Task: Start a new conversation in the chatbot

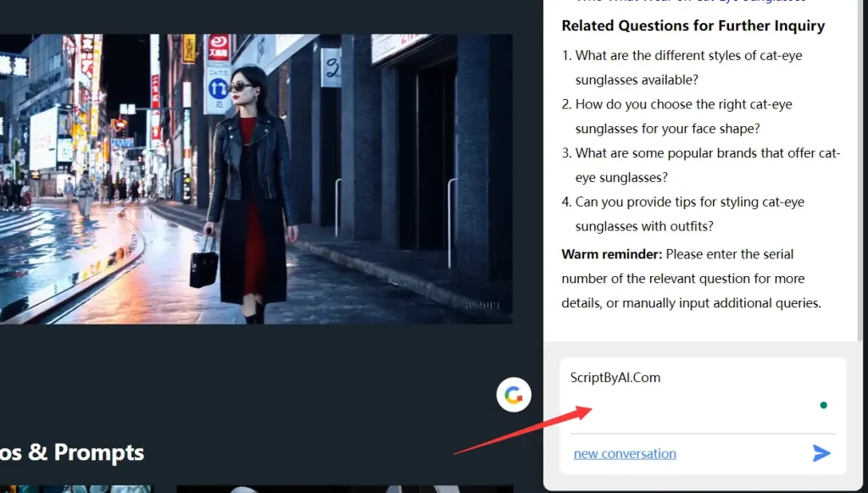Action: coord(624,453)
